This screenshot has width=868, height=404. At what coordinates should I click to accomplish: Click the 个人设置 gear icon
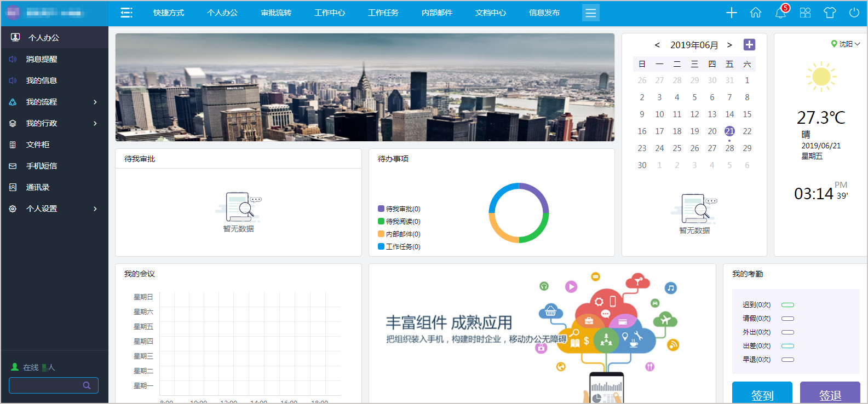click(x=13, y=209)
